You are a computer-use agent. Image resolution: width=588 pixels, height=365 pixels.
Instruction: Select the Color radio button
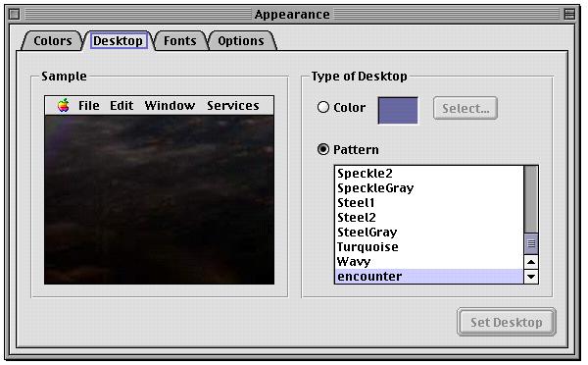pyautogui.click(x=322, y=107)
